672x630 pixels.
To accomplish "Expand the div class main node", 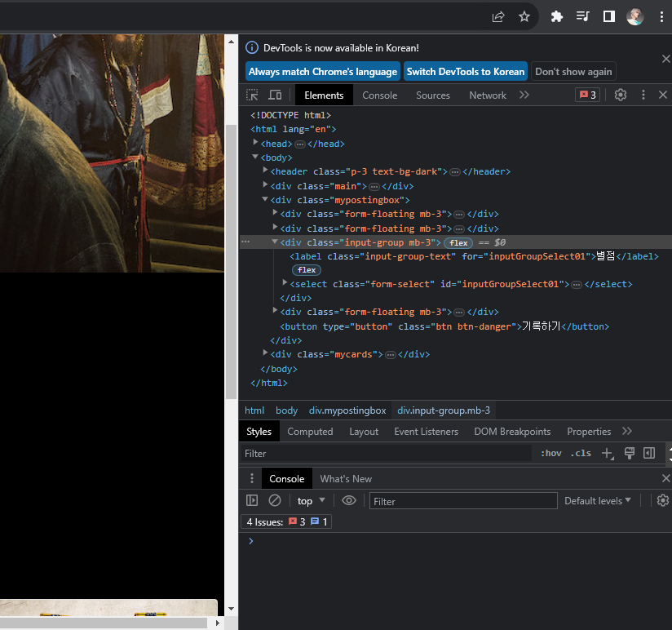I will point(265,184).
